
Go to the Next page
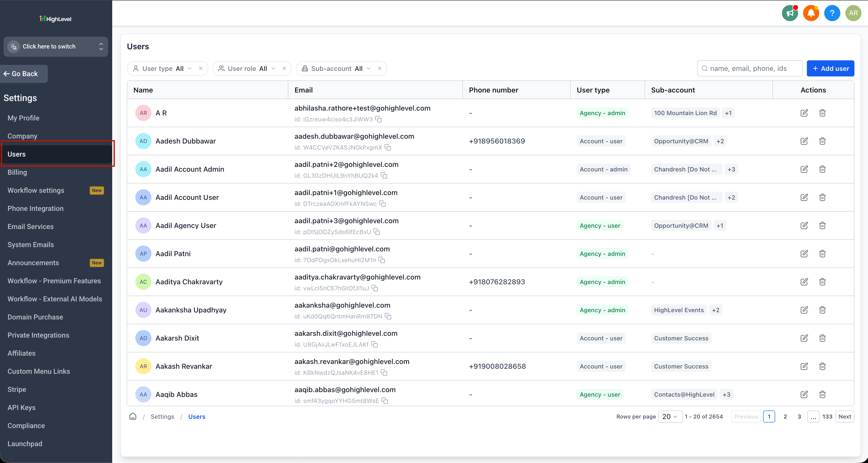tap(845, 416)
